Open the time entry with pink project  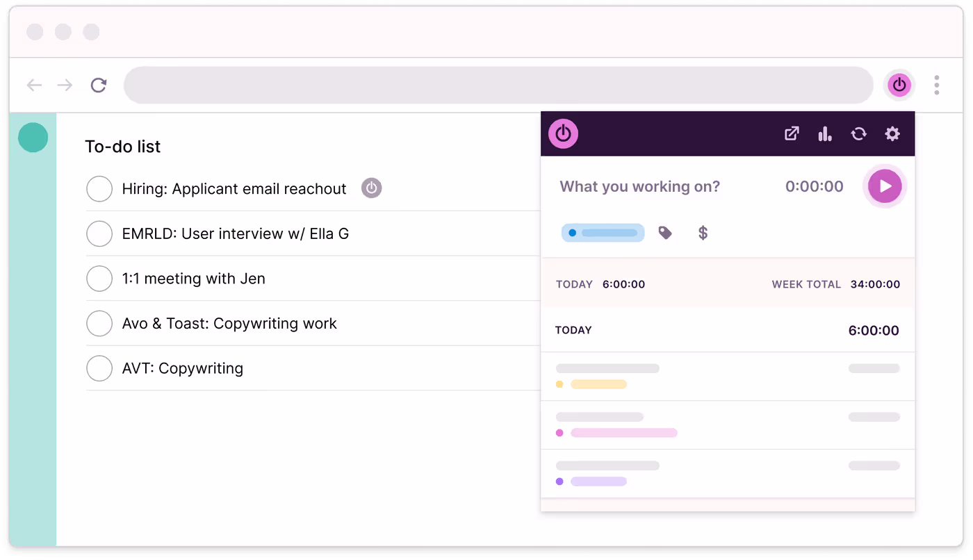coord(728,425)
